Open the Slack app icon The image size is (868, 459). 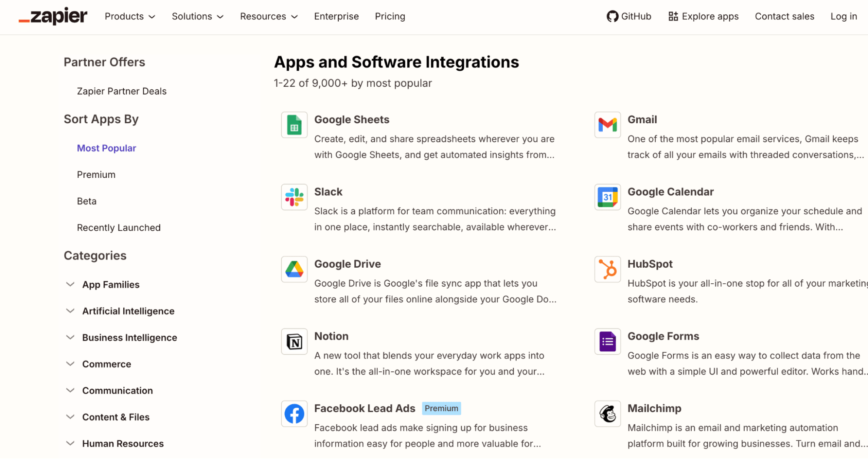[x=294, y=197]
